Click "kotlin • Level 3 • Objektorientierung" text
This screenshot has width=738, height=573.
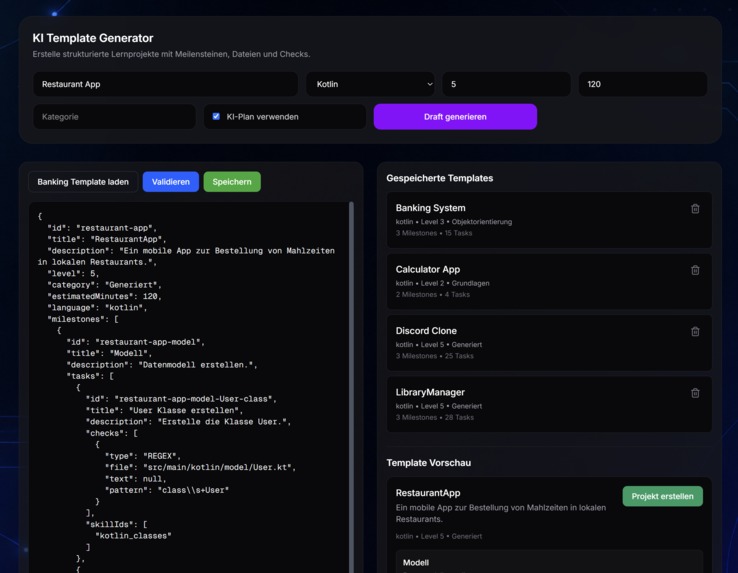(454, 222)
